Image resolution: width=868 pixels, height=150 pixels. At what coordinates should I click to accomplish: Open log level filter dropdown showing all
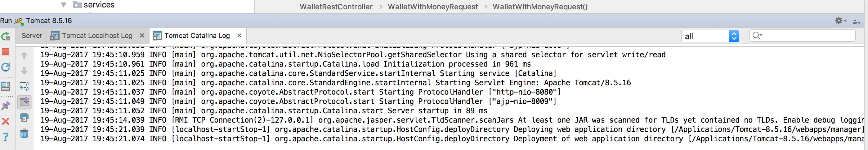coord(710,36)
